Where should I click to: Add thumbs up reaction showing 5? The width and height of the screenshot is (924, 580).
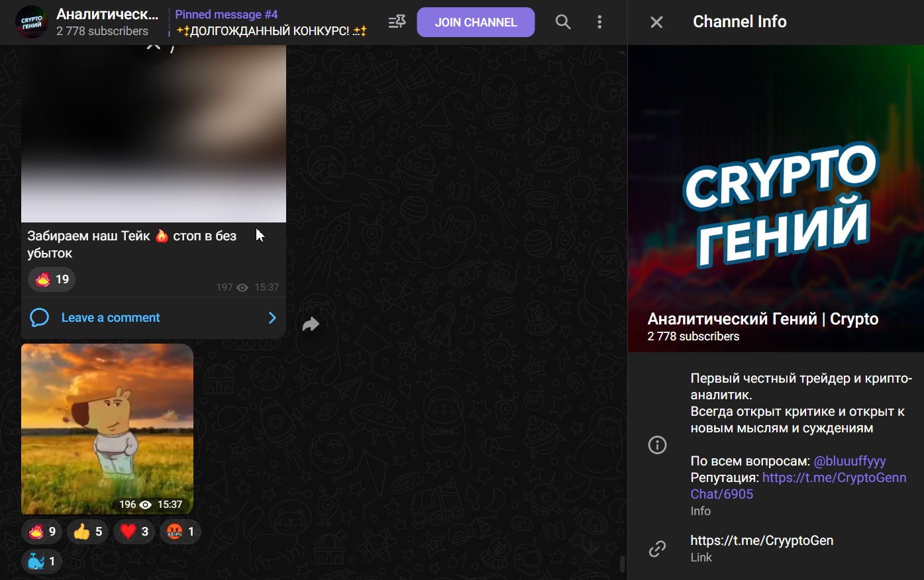[x=87, y=532]
